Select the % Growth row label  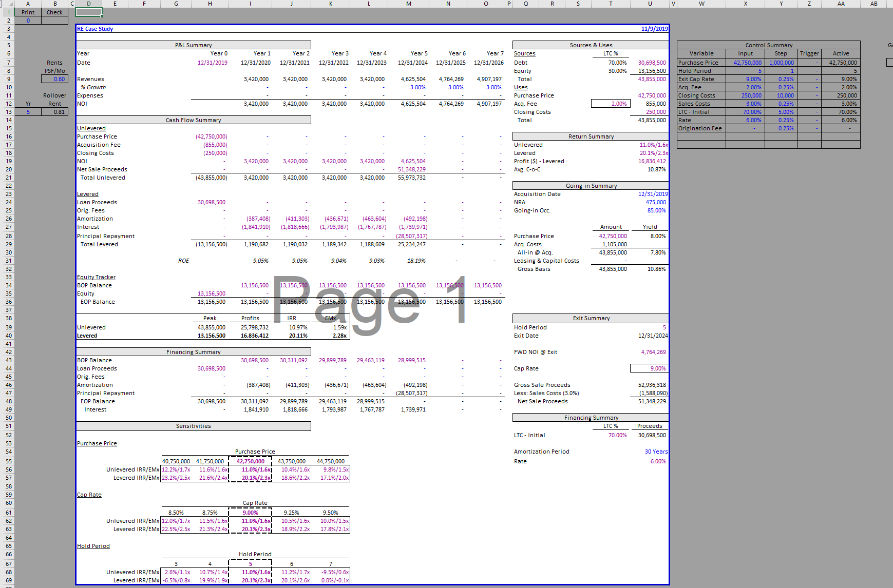tap(93, 87)
